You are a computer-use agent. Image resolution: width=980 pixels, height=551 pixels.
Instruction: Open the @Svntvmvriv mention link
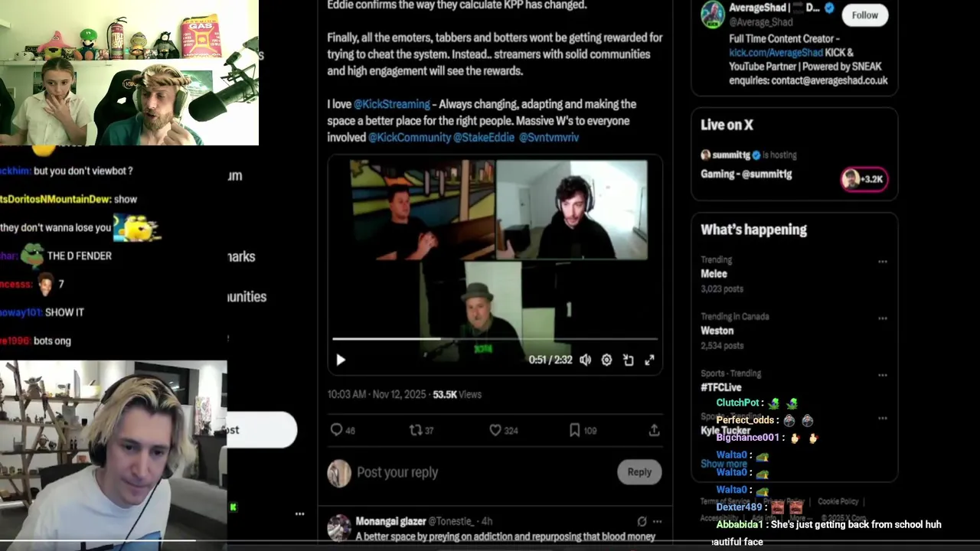tap(549, 138)
